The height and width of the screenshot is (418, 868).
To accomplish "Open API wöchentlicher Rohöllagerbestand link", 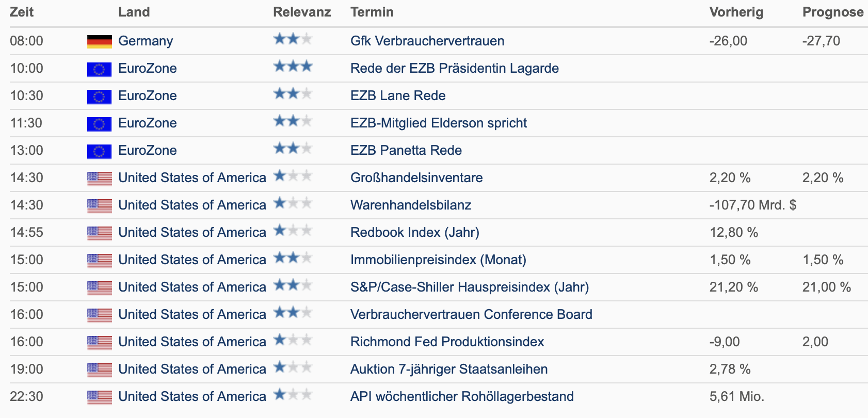I will 462,396.
